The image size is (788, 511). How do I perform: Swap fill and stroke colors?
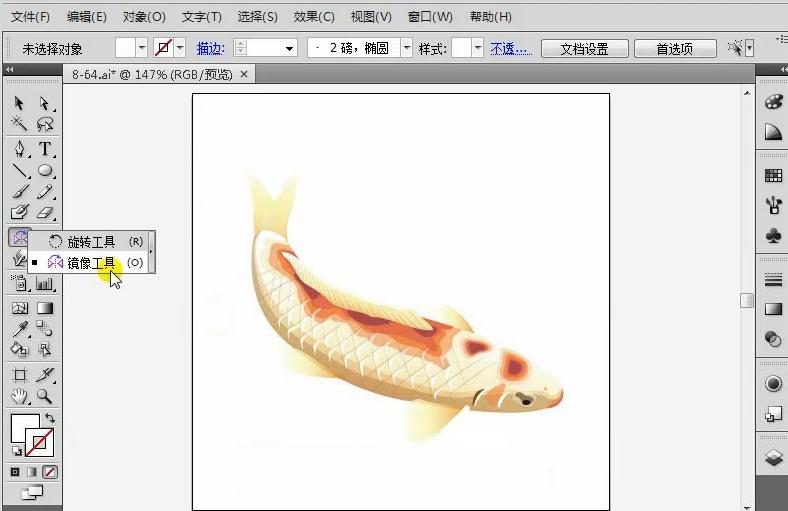point(50,417)
